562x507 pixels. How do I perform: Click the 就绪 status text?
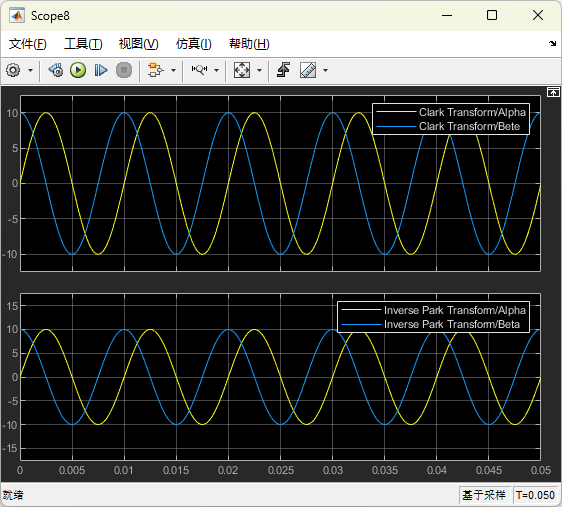tap(13, 495)
